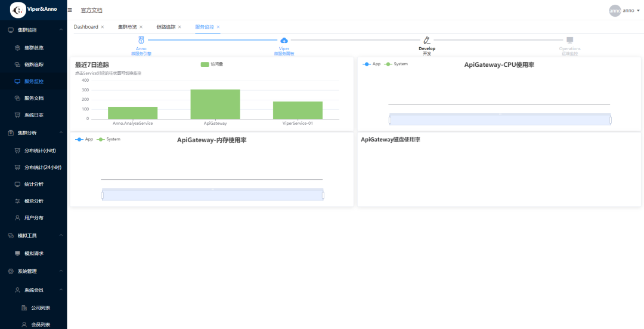The image size is (644, 329).
Task: Click the 公司列表 building icon
Action: 24,308
